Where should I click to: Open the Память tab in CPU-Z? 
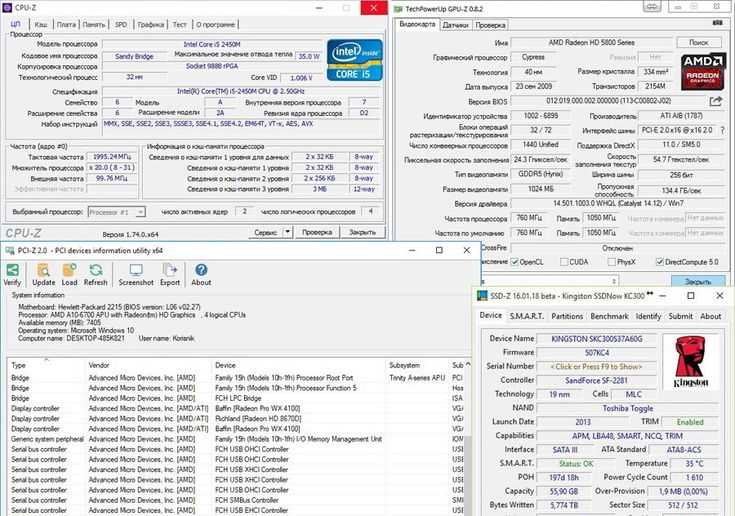tap(94, 24)
